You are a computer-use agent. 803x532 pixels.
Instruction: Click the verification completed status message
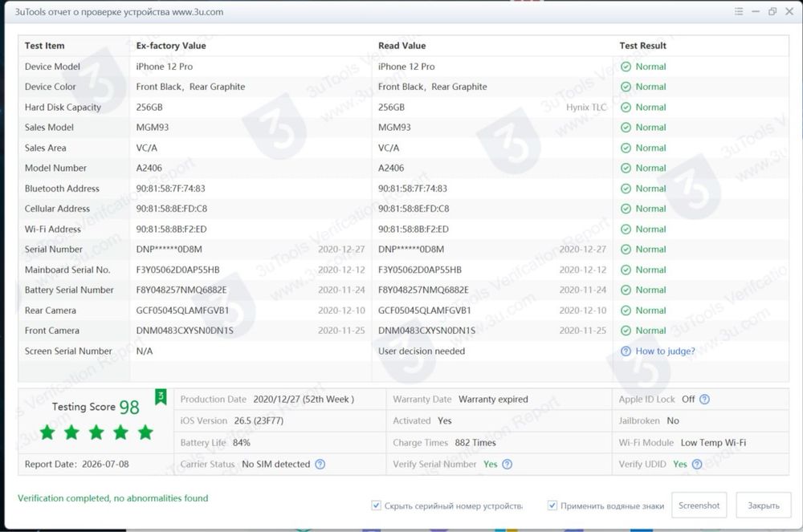coord(113,497)
